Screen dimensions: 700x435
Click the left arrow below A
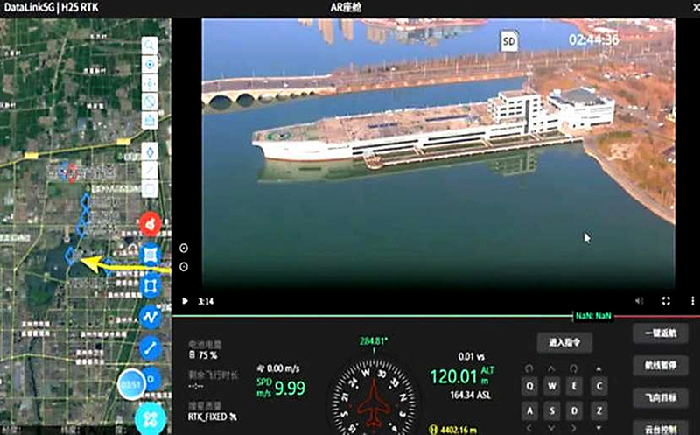click(x=530, y=428)
